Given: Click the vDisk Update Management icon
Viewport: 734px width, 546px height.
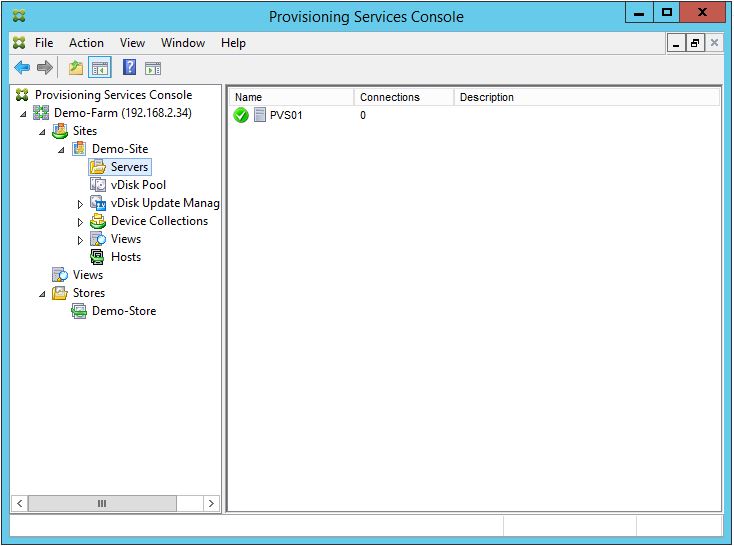Looking at the screenshot, I should click(x=98, y=203).
